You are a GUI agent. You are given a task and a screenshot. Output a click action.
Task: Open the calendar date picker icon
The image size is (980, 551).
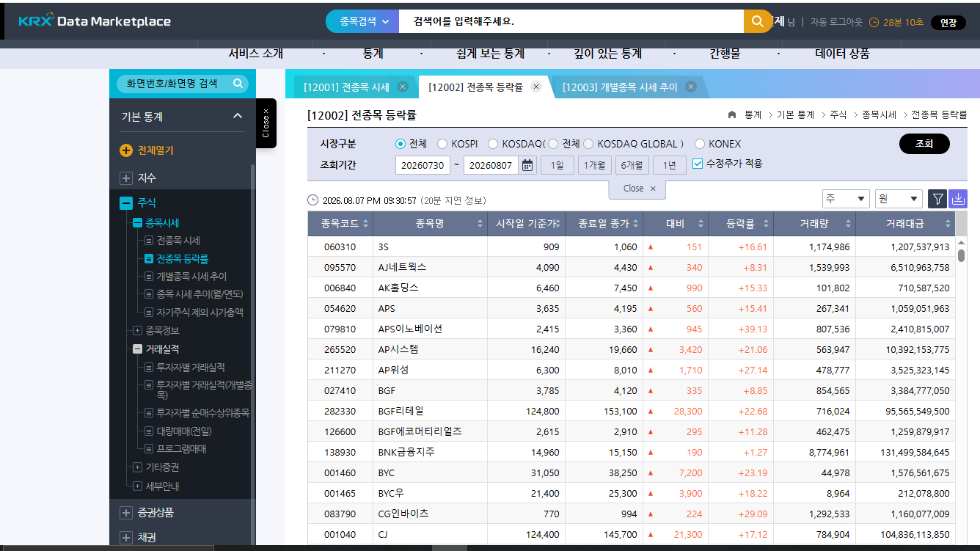pos(528,165)
